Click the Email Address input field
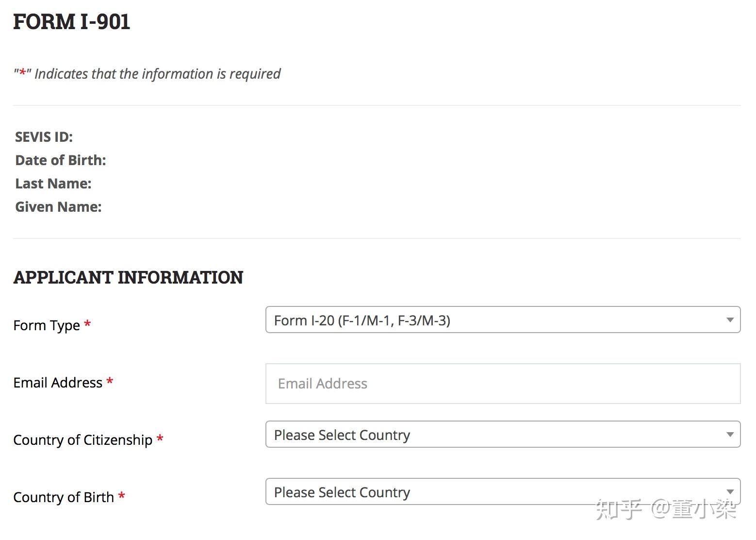Screen dimensions: 756x540 tap(503, 384)
